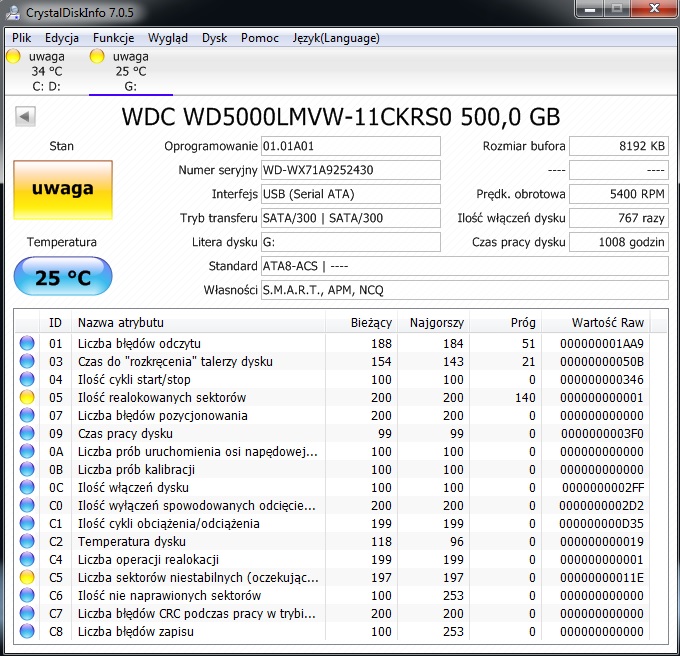The width and height of the screenshot is (680, 656).
Task: Click the yellow warning dot for attribute 05
Action: (27, 397)
